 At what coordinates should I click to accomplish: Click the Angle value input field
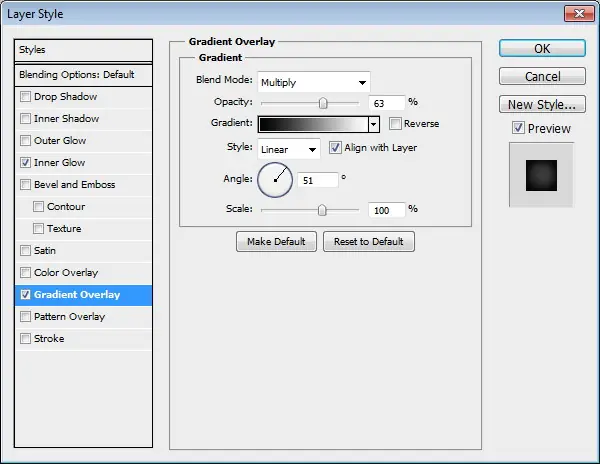point(318,180)
